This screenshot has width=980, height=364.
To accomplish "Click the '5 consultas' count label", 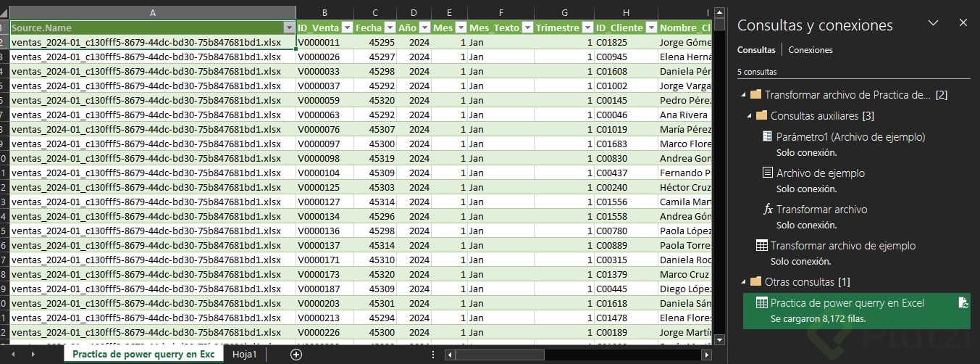I will [757, 72].
